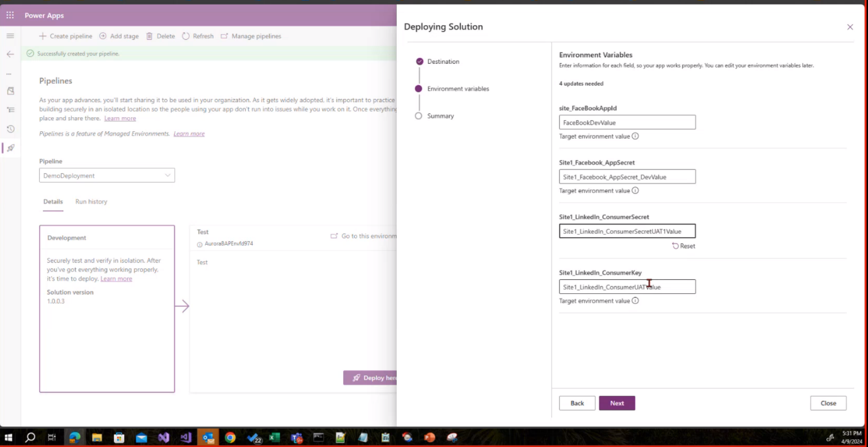Click the Development stage card
The width and height of the screenshot is (868, 447).
pyautogui.click(x=107, y=309)
